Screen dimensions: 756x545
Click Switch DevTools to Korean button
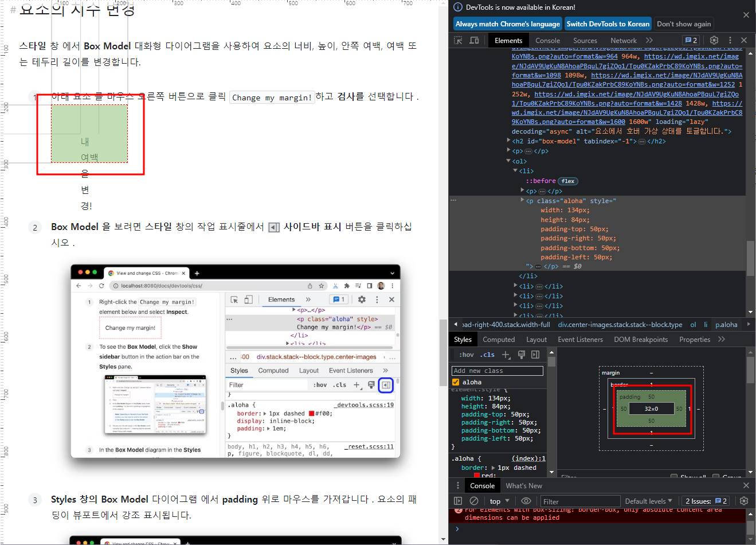[x=608, y=24]
